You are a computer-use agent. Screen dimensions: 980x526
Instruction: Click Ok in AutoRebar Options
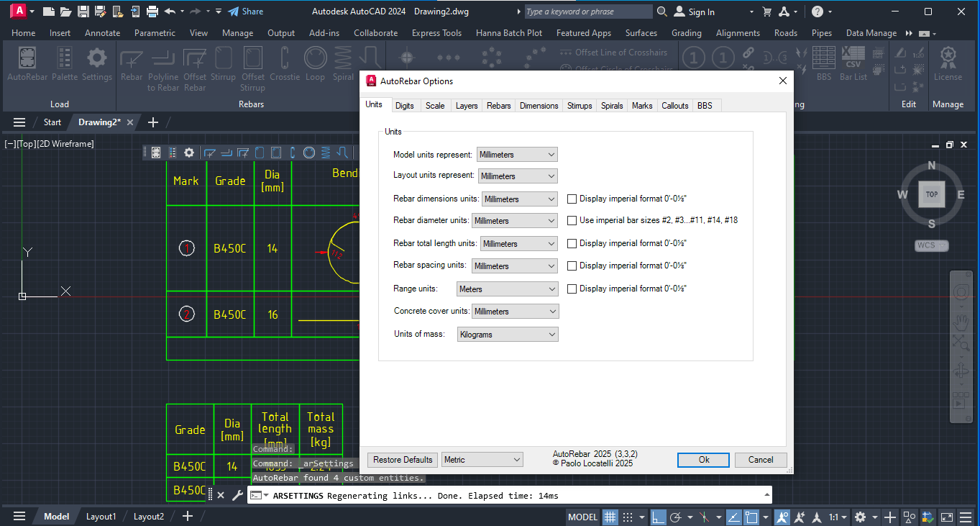pyautogui.click(x=703, y=460)
